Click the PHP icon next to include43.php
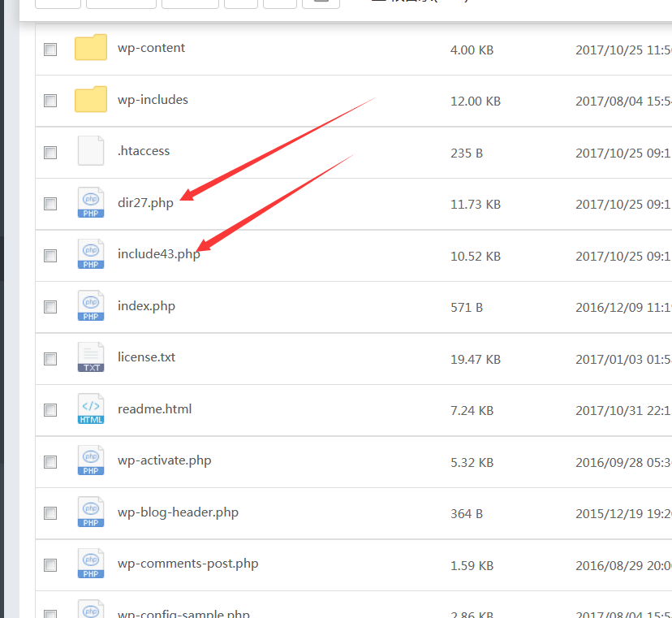Image resolution: width=672 pixels, height=618 pixels. click(x=90, y=254)
